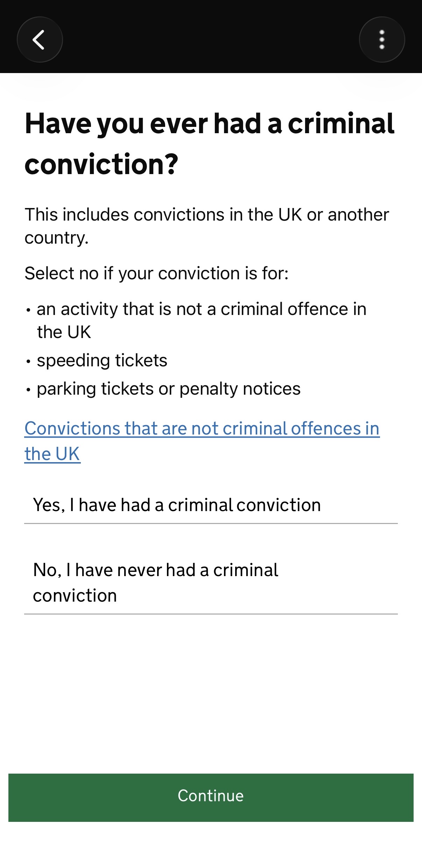
Task: Tap the back arrow icon
Action: 40,40
